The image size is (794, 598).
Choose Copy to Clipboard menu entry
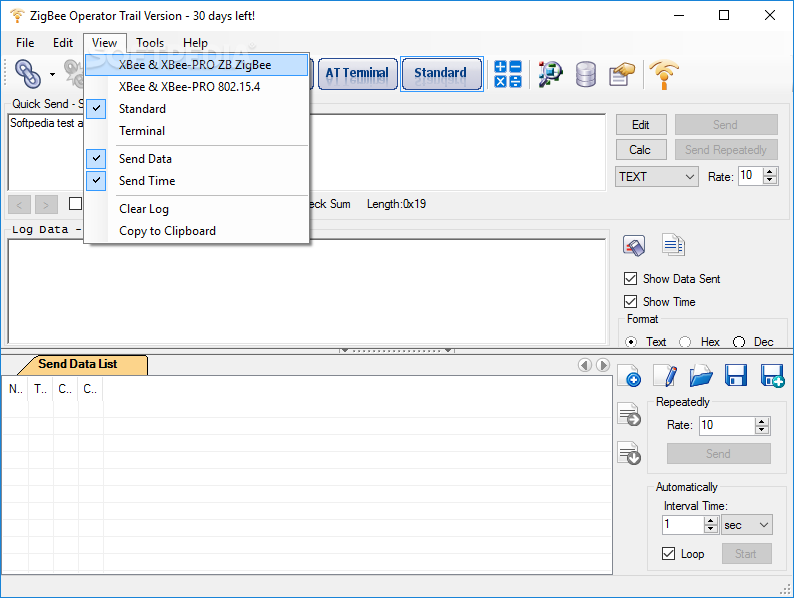point(196,231)
